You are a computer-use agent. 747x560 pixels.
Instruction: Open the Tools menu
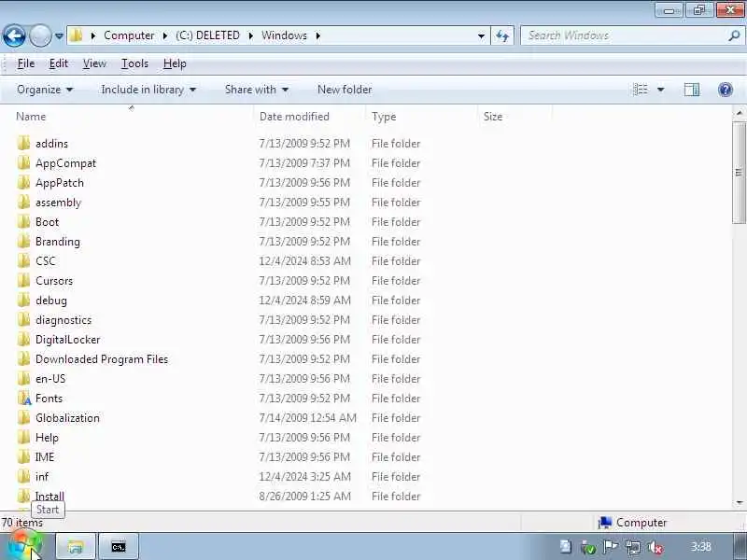134,63
